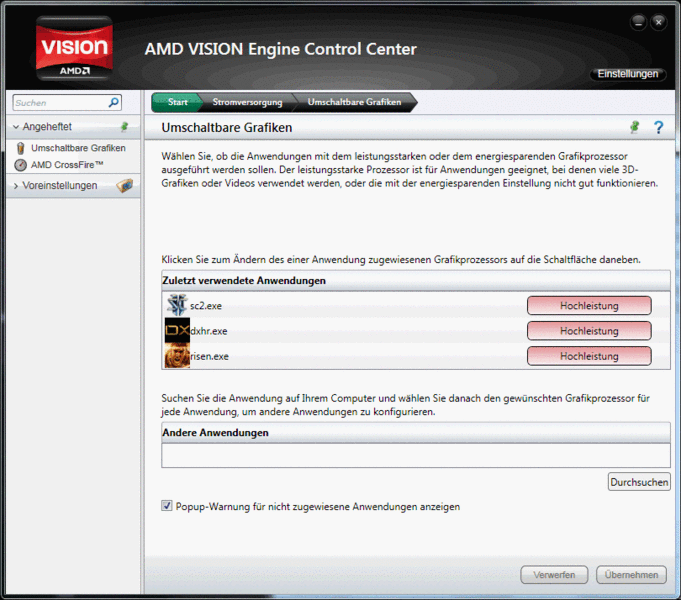Select the sc2.exe file name
681x600 pixels.
pos(206,306)
